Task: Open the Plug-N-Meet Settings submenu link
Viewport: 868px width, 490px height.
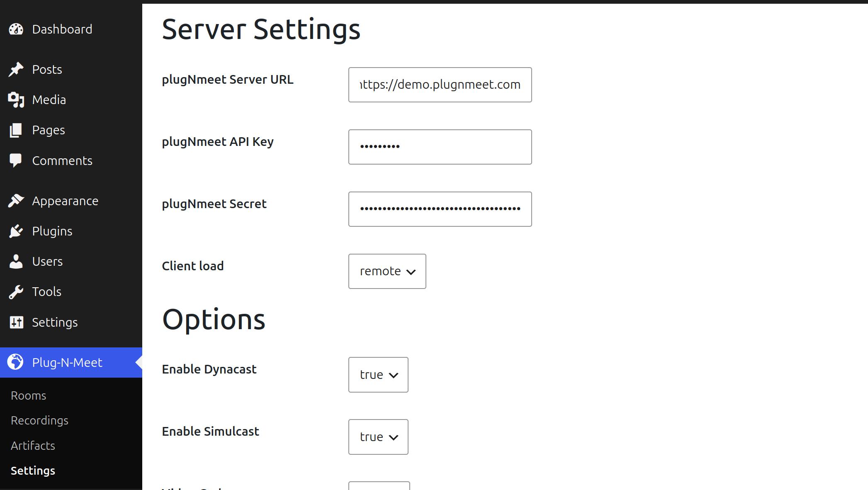Action: tap(33, 471)
